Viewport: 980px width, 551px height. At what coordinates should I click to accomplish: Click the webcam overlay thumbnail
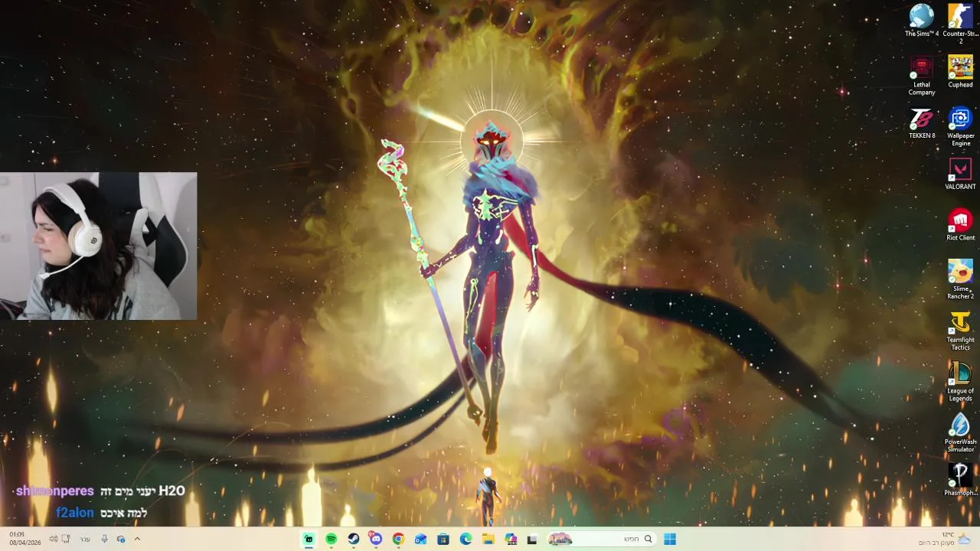pyautogui.click(x=98, y=246)
